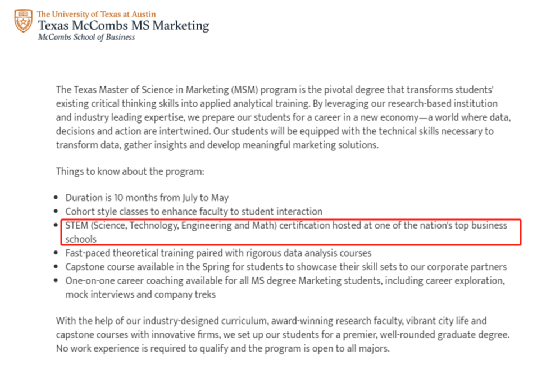Click the bullet dot before Duration line
Screen dimensions: 554x370
point(56,197)
